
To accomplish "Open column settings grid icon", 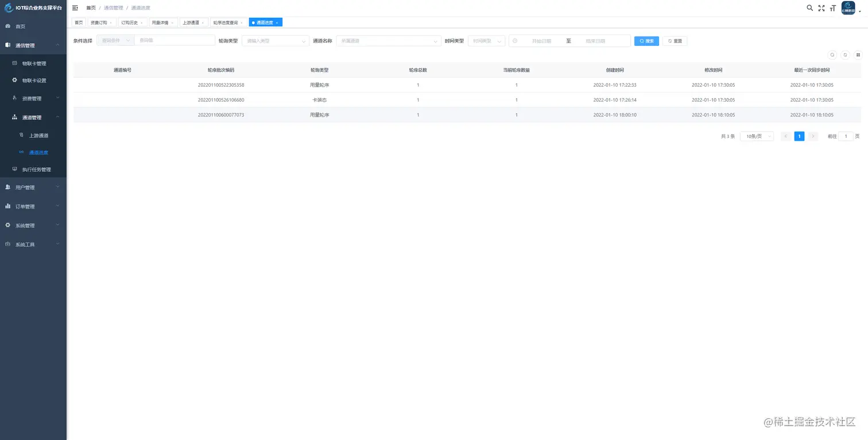I will (858, 55).
